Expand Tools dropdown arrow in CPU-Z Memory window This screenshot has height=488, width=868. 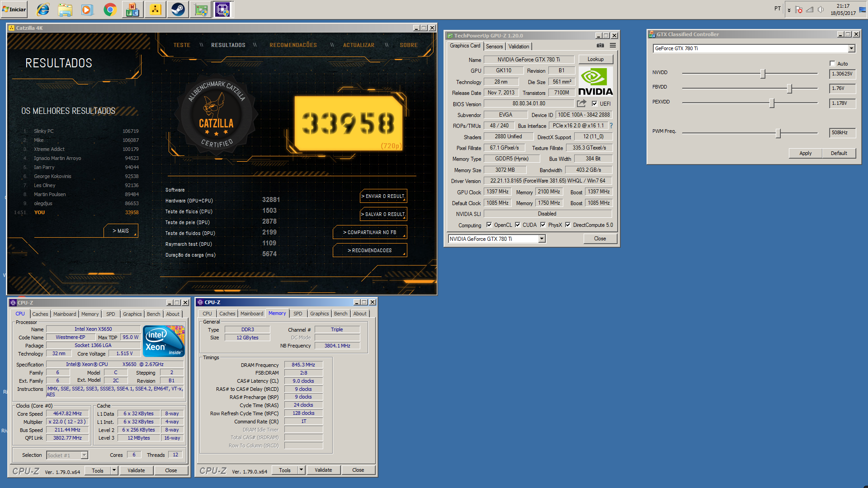click(301, 470)
